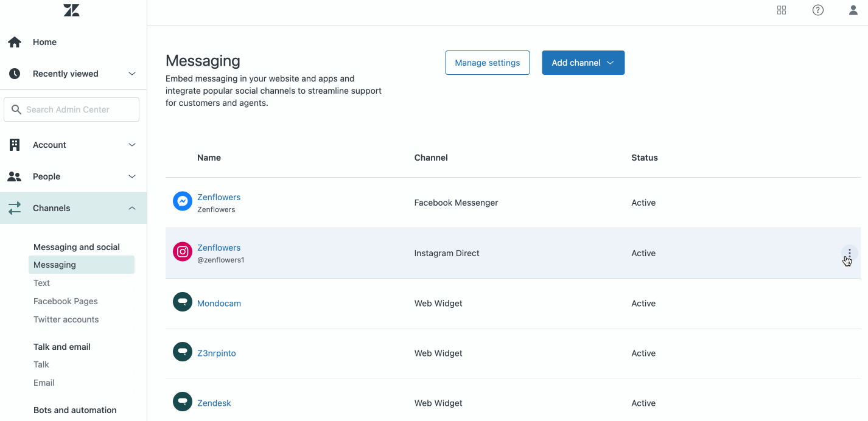Click the Bots and automation heading
Screen dimensions: 868x421
75,410
